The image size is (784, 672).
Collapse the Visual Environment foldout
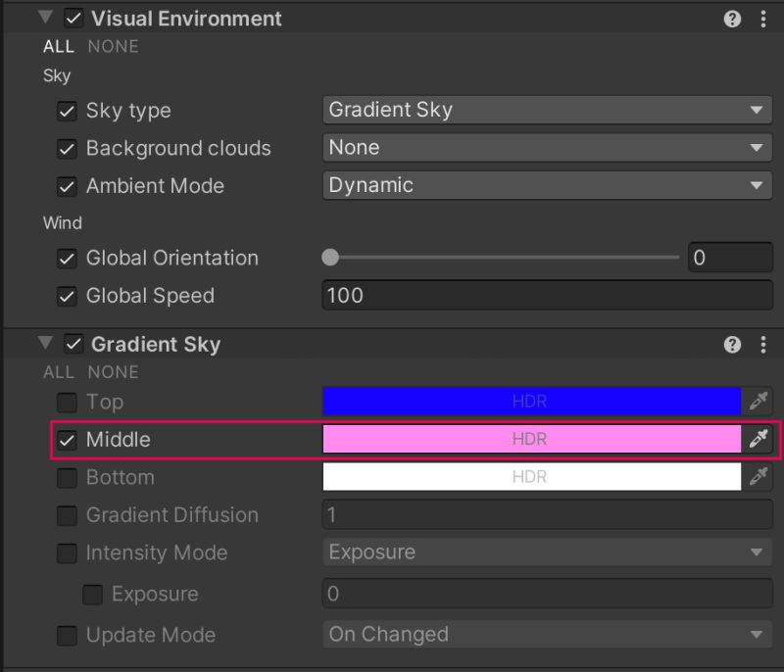pyautogui.click(x=44, y=18)
